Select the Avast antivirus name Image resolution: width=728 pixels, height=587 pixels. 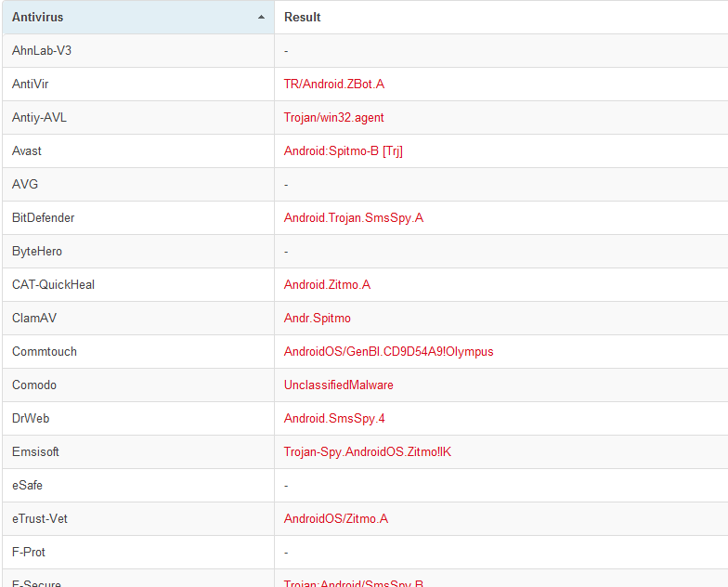26,150
